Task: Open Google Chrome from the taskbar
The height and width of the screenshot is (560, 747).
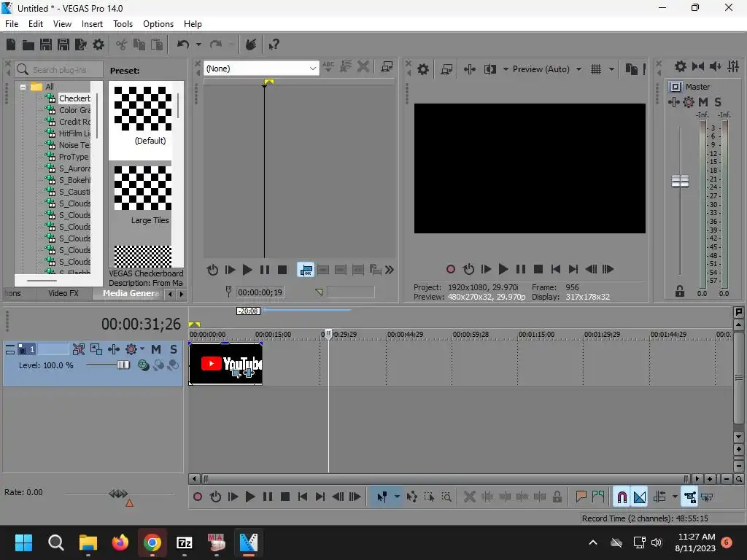Action: click(152, 542)
